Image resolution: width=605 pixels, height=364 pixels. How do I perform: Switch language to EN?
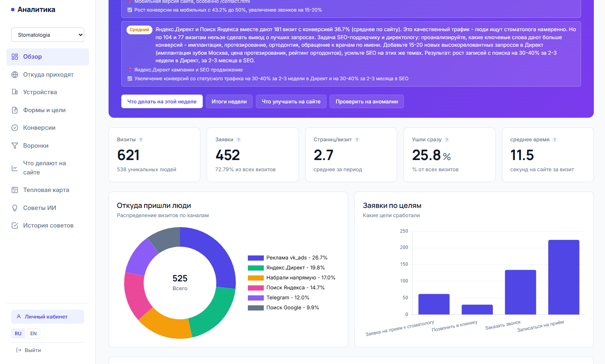click(x=34, y=334)
